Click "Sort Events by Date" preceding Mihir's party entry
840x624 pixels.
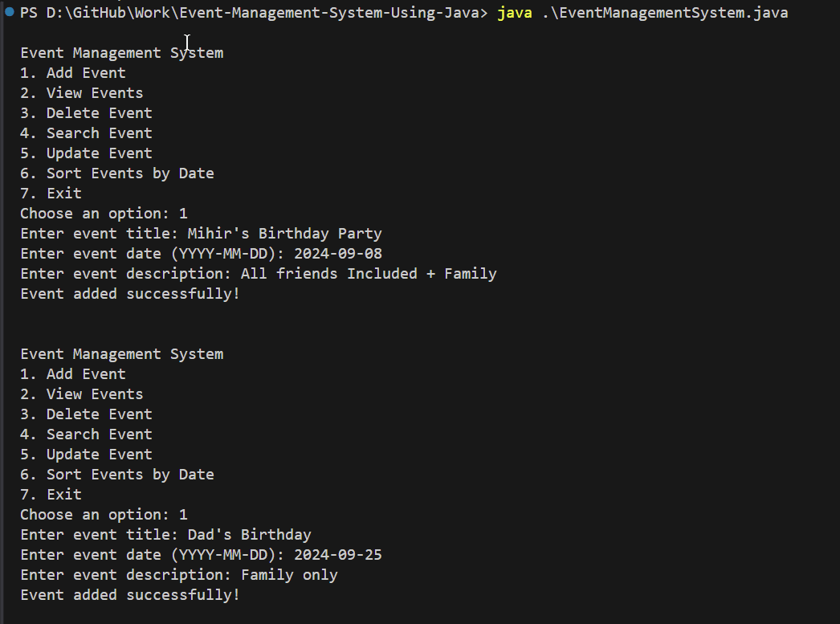129,173
